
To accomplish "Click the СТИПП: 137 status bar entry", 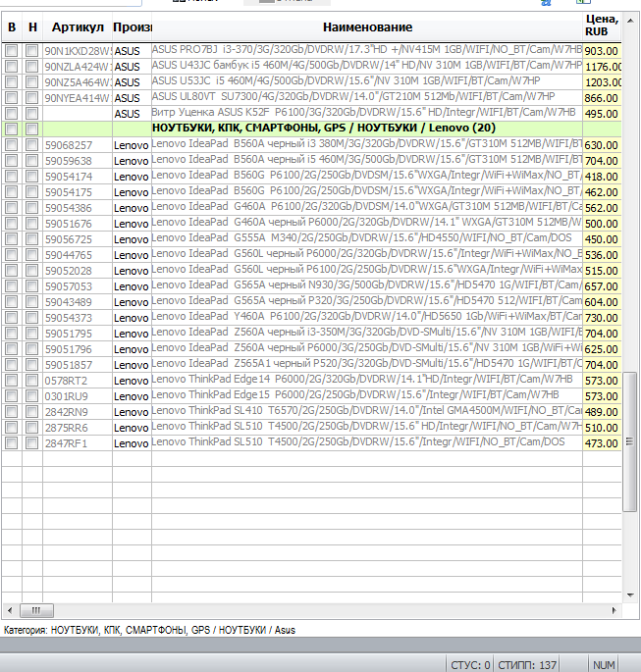I will click(527, 665).
